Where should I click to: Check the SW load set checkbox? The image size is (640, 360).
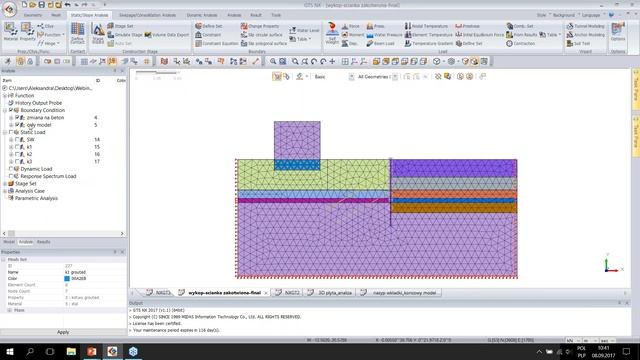(17, 140)
